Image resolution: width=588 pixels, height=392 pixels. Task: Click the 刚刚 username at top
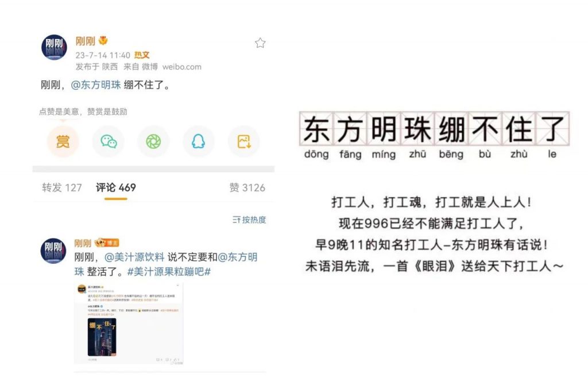[86, 41]
